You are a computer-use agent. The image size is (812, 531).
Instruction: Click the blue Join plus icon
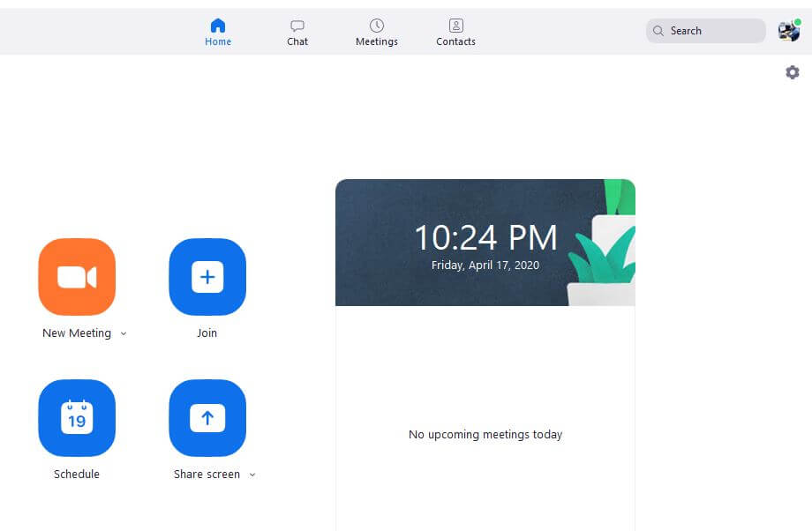207,277
